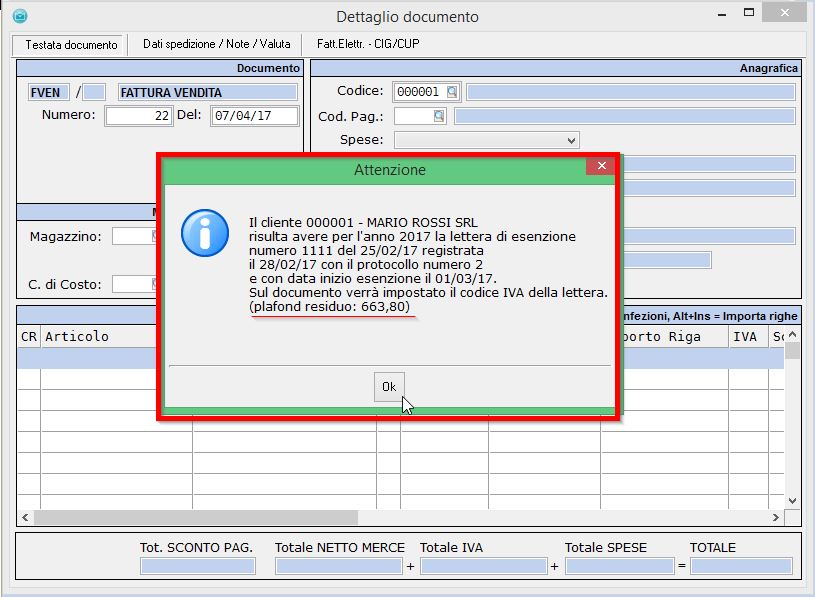Viewport: 815px width, 597px height.
Task: Click the Magazzino input field
Action: point(134,236)
